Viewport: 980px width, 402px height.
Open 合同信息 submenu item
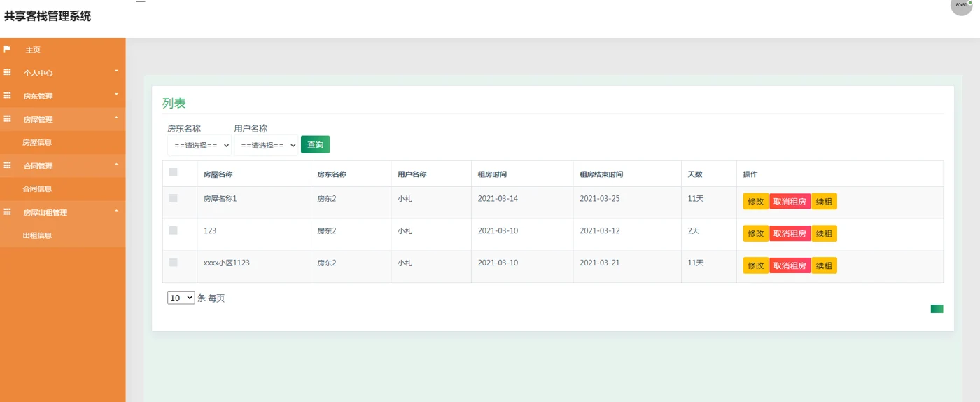pyautogui.click(x=37, y=188)
